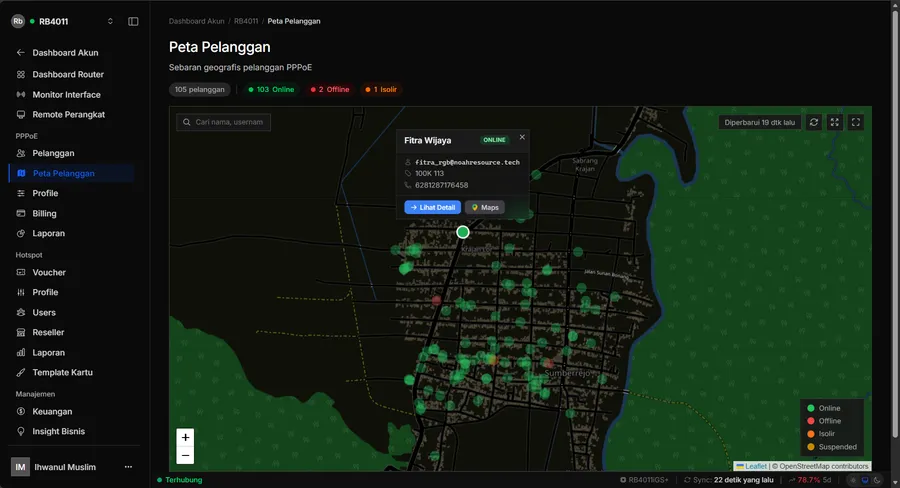Click the Online legend color dot

click(810, 408)
